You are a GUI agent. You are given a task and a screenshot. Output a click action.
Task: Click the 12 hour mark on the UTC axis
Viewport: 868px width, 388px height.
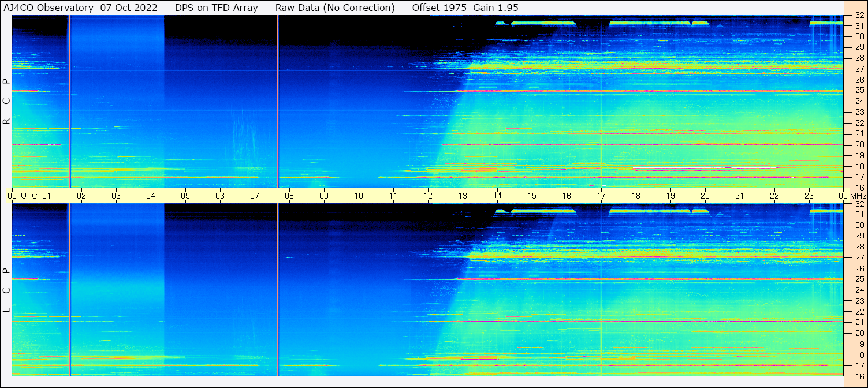click(x=428, y=196)
